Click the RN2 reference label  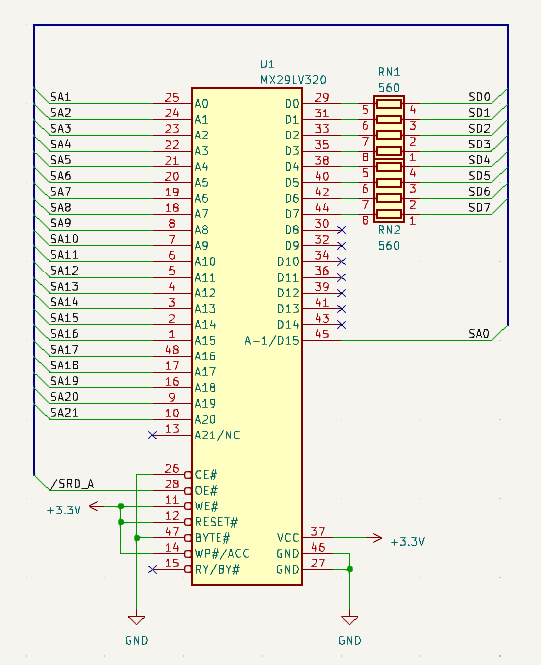[x=389, y=230]
